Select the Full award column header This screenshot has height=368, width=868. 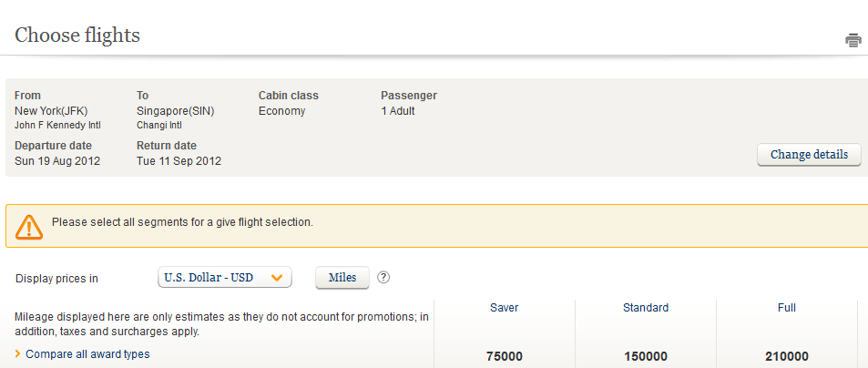pos(787,308)
